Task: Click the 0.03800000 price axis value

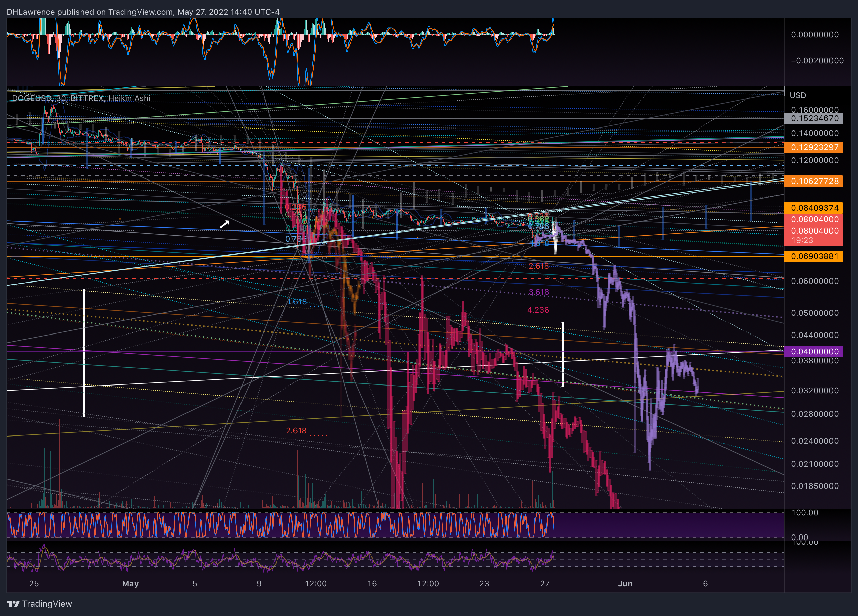Action: (x=815, y=361)
